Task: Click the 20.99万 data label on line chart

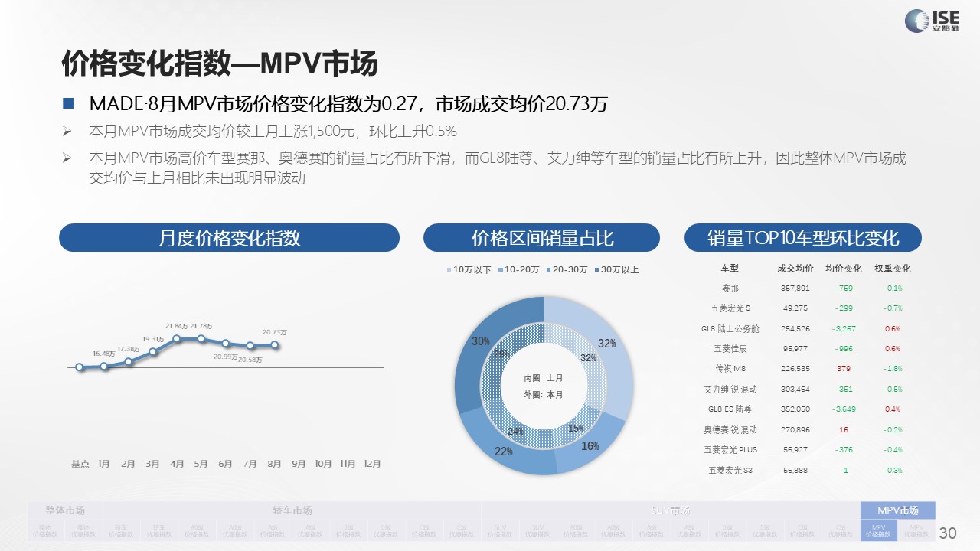Action: click(225, 356)
